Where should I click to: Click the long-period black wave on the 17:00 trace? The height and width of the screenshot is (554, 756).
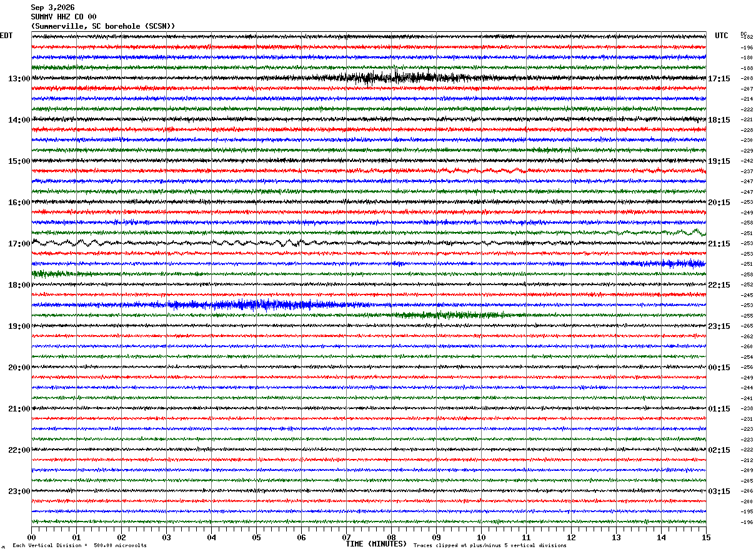tap(169, 243)
